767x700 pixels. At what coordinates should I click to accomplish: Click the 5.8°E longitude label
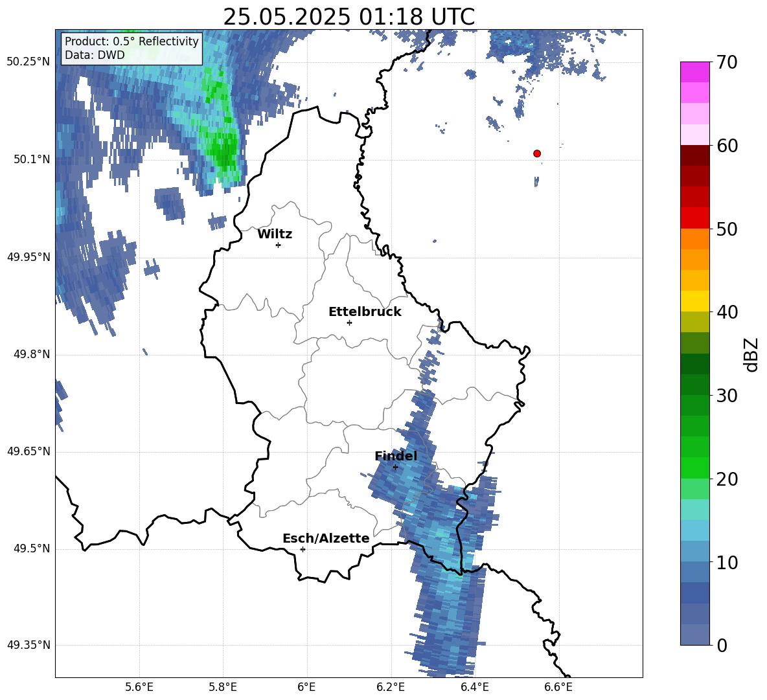point(223,687)
